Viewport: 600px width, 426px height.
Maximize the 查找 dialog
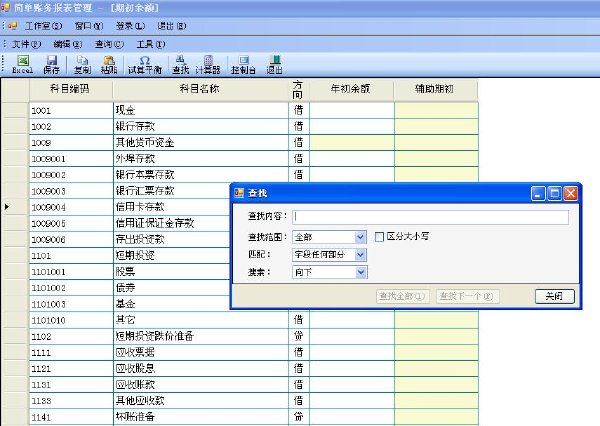coord(554,194)
